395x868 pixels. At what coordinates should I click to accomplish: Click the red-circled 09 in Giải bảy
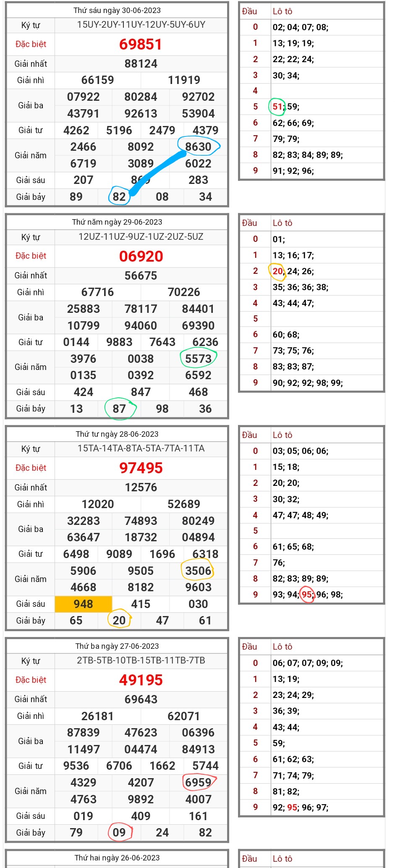click(119, 832)
